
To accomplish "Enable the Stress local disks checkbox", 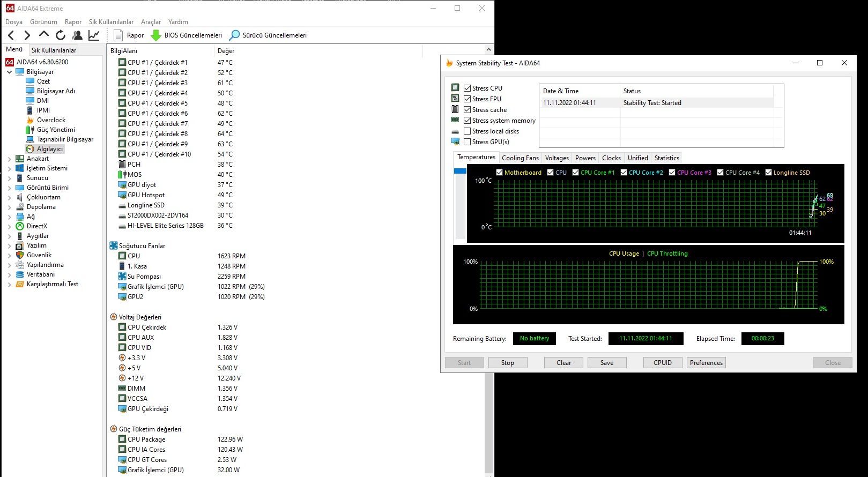I will pos(468,131).
